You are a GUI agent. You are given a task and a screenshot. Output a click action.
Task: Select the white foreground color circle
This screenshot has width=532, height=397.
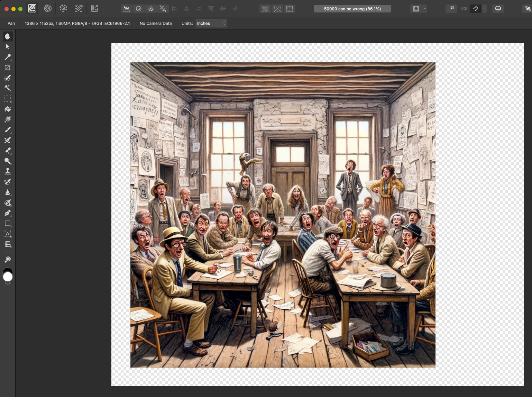click(8, 277)
